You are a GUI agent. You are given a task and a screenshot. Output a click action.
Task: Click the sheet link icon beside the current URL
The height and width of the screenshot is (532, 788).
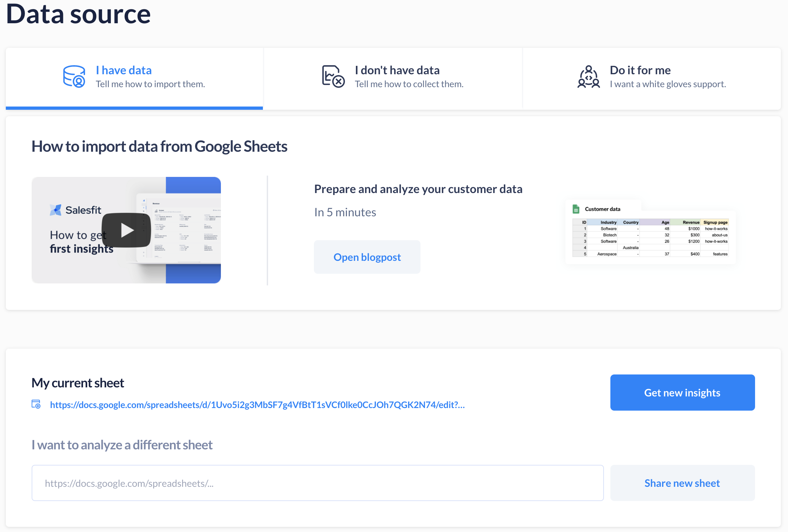point(36,404)
